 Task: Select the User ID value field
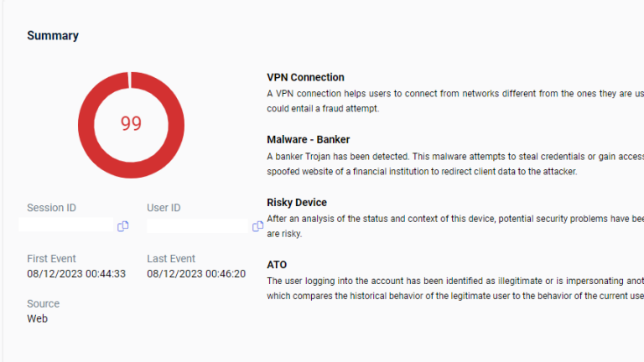click(196, 226)
